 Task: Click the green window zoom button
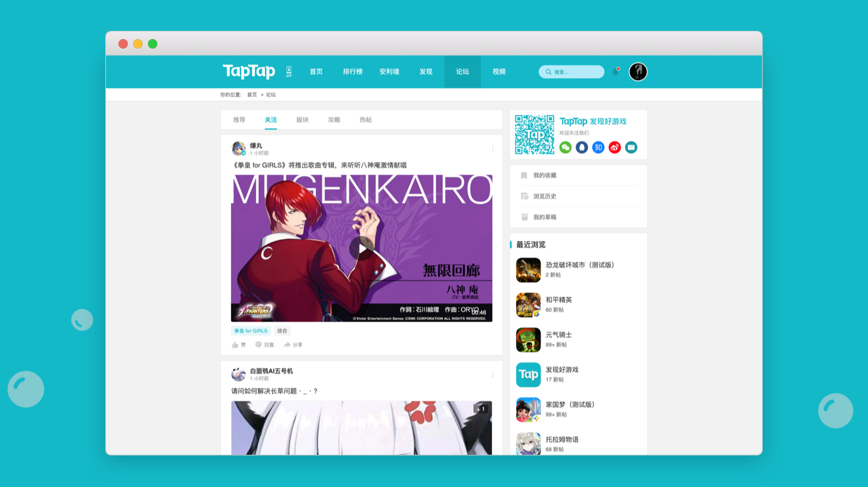pos(153,44)
